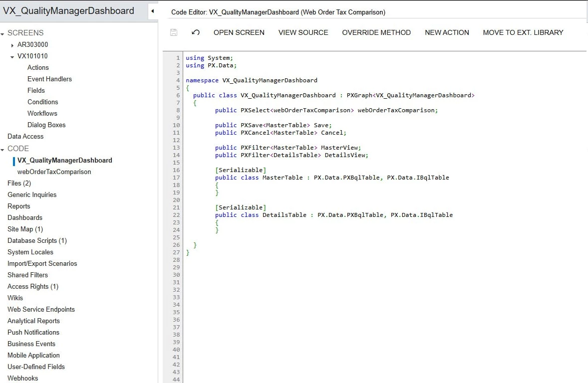Undo changes with the undo arrow icon
Viewport: 588px width, 383px height.
(x=195, y=32)
